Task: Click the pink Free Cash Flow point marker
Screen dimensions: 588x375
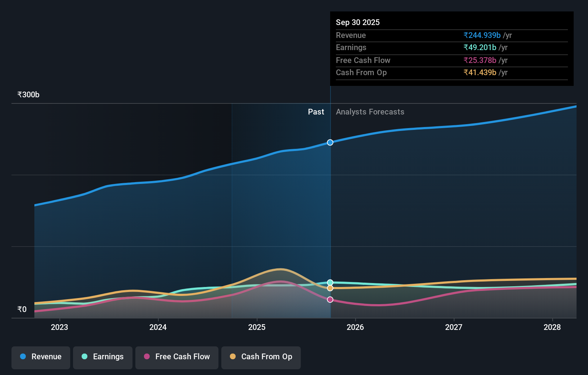Action: click(330, 299)
